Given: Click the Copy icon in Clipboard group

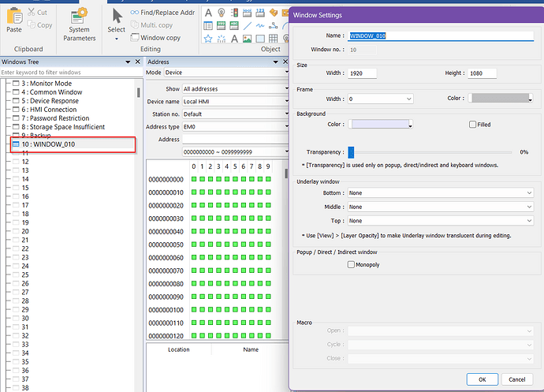Looking at the screenshot, I should (x=32, y=24).
